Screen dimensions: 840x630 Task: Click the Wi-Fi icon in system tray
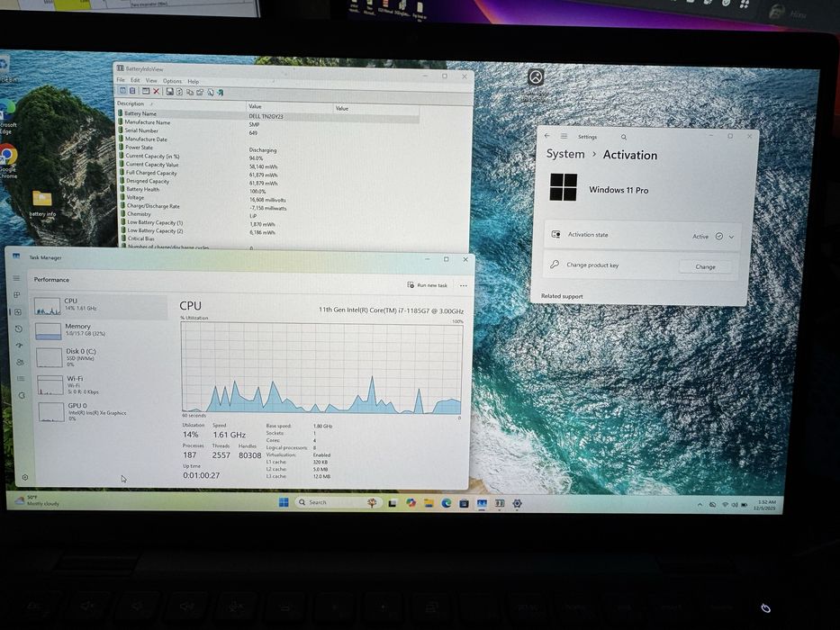click(x=726, y=505)
